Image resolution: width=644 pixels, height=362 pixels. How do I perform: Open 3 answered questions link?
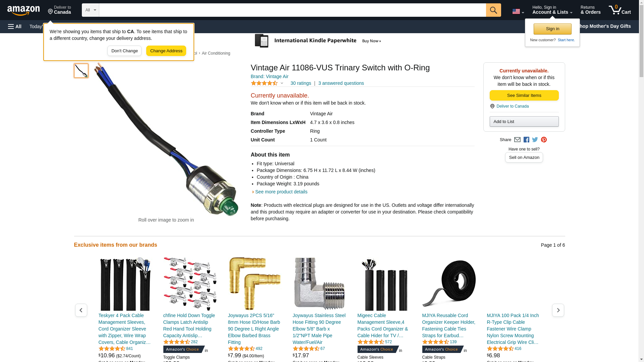click(341, 83)
